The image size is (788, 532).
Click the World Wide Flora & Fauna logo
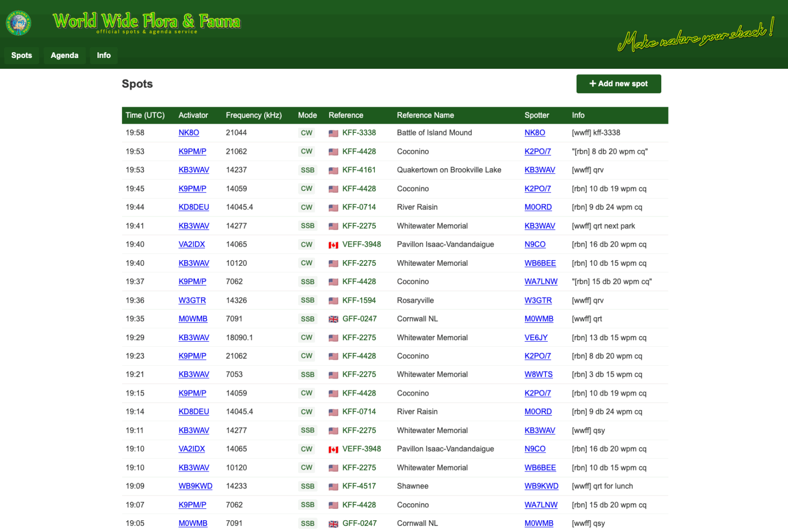(18, 22)
